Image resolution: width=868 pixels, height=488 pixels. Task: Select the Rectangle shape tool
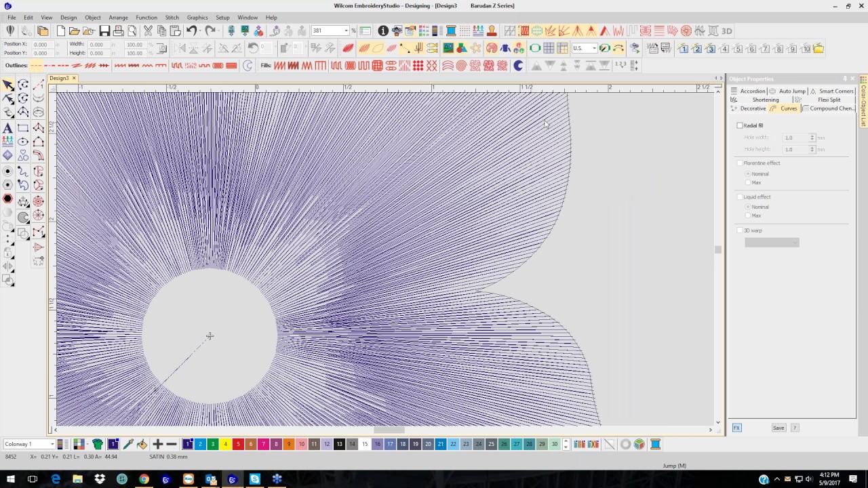(x=23, y=128)
